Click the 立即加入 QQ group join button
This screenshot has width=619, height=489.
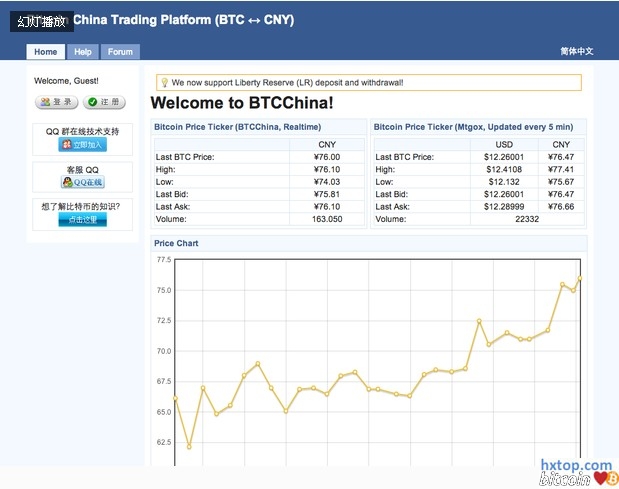pos(82,145)
